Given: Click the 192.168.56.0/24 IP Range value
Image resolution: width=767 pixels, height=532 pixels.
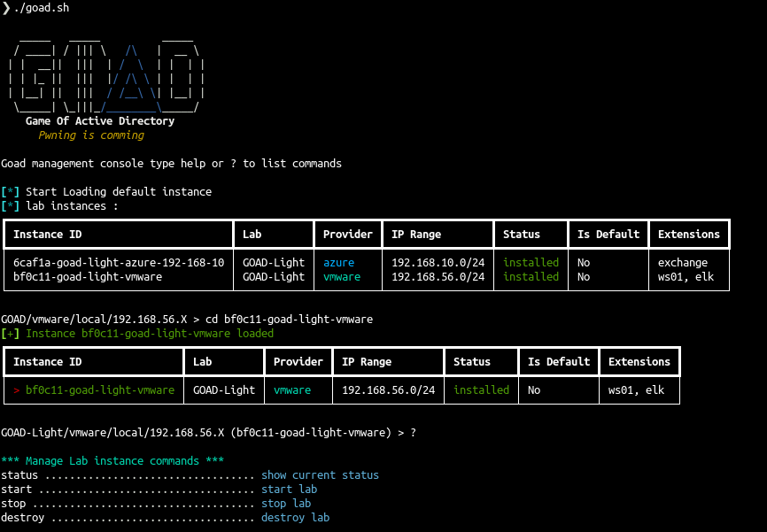Looking at the screenshot, I should point(387,389).
